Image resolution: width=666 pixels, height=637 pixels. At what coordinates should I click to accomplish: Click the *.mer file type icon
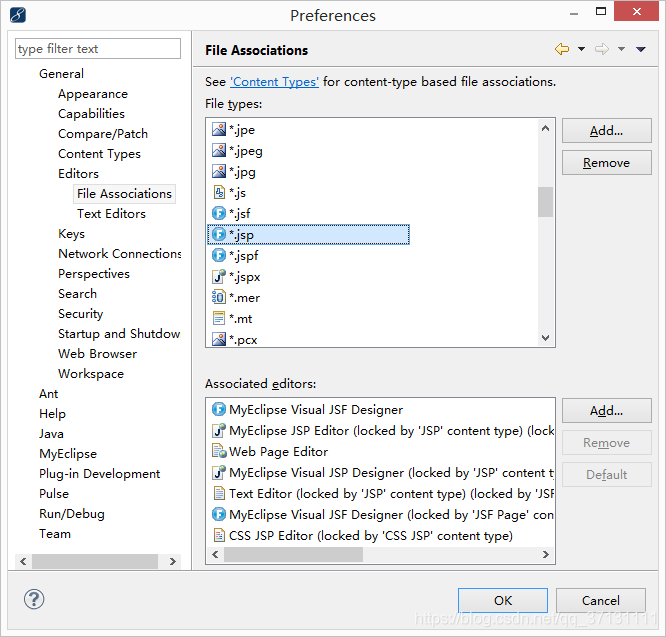pyautogui.click(x=219, y=297)
